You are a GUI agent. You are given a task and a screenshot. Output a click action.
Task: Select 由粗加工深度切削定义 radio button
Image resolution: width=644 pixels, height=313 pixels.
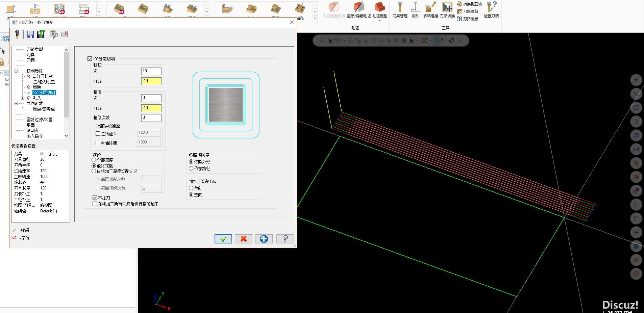[x=94, y=171]
